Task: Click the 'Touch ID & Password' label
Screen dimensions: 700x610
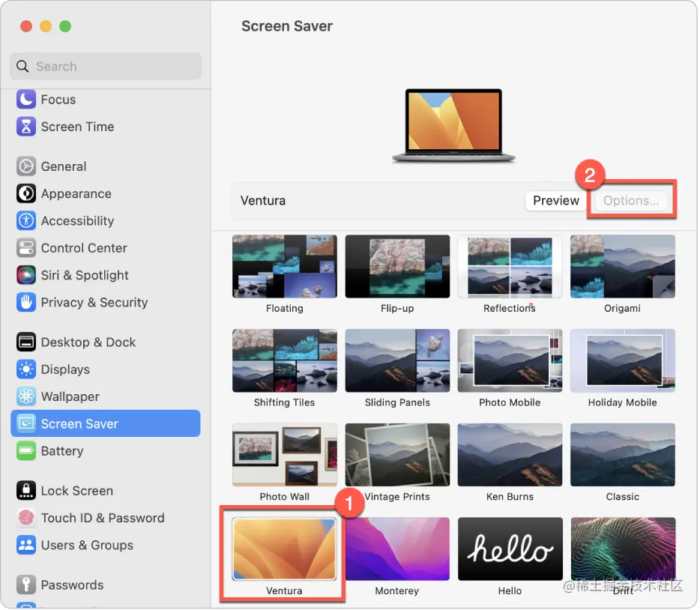Action: (x=103, y=518)
